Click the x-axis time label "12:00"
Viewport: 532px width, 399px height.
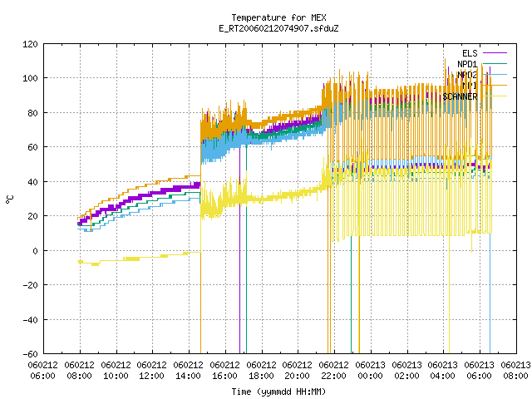[151, 376]
